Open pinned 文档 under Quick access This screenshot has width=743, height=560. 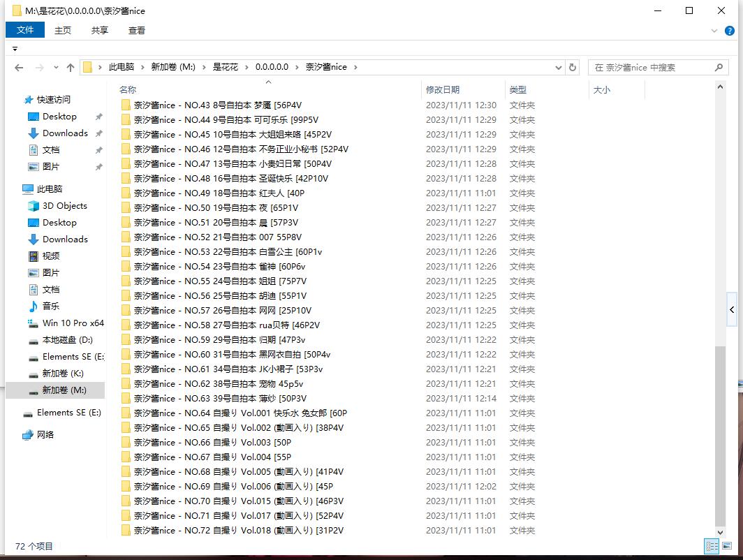pyautogui.click(x=51, y=149)
